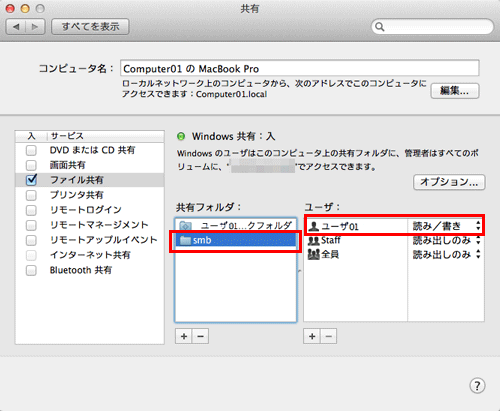Click the forward navigation arrow

[x=35, y=27]
